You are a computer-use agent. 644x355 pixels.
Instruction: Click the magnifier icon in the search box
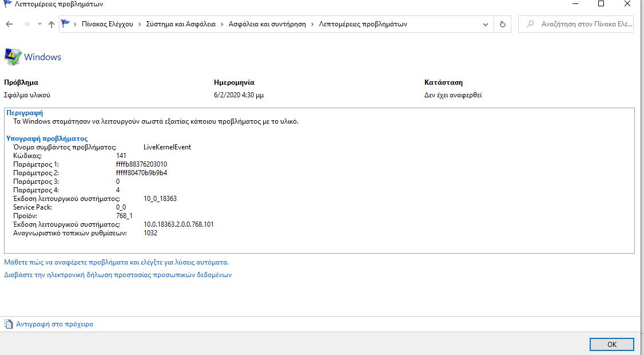530,24
